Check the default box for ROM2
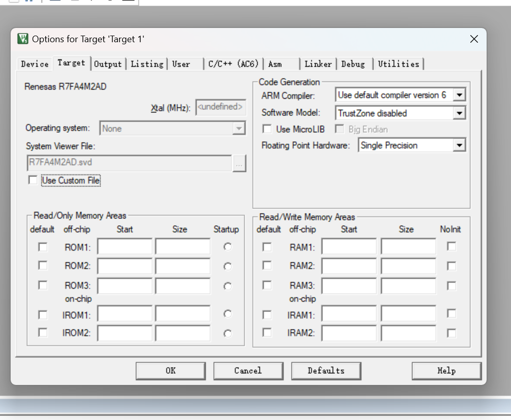This screenshot has height=420, width=511. (x=43, y=265)
